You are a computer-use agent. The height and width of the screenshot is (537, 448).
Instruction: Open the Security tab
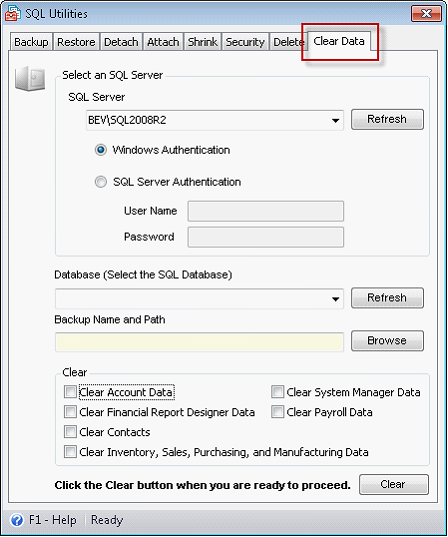[x=245, y=42]
